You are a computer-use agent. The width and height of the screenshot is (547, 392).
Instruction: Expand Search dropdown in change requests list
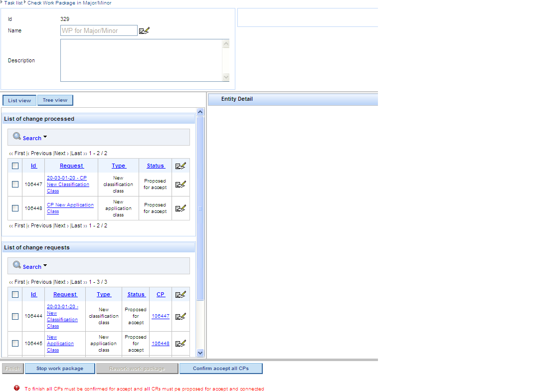point(45,266)
